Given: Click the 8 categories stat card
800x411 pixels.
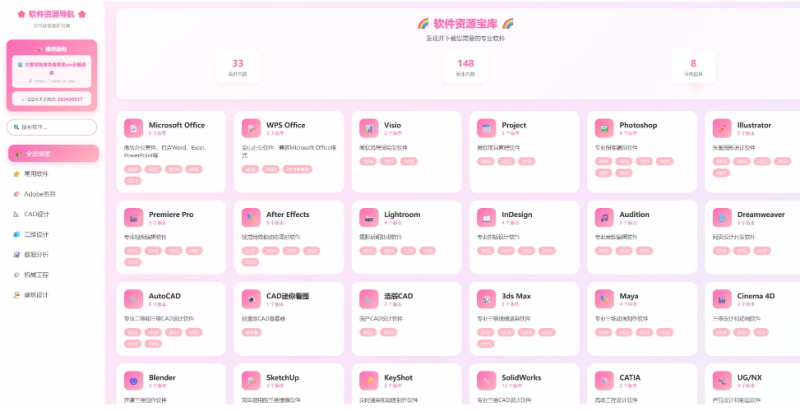Looking at the screenshot, I should (x=693, y=67).
